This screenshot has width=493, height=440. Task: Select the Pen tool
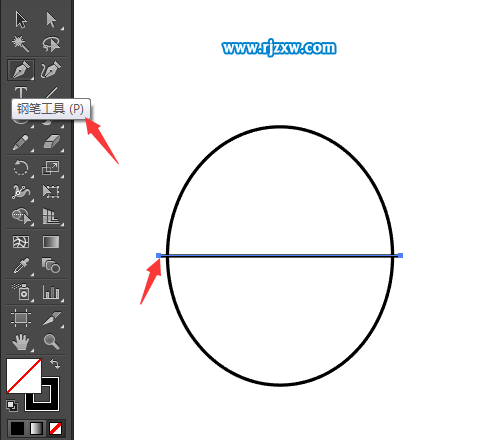coord(21,70)
